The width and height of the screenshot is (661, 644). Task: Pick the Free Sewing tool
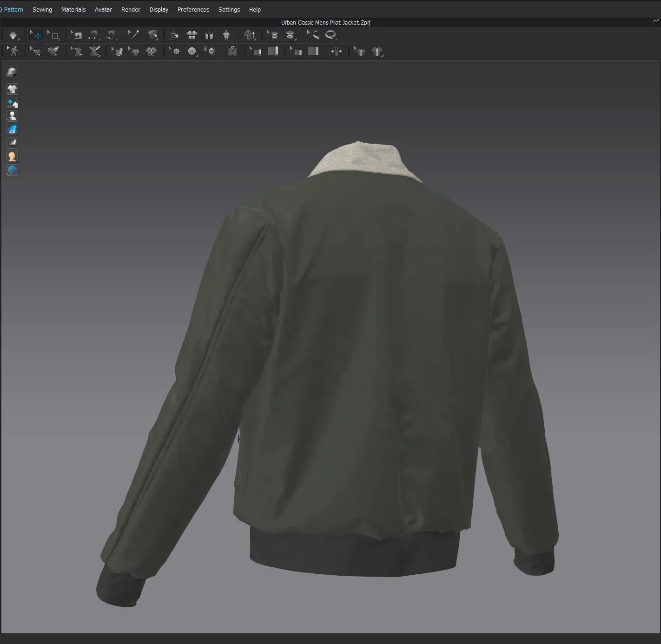(x=111, y=35)
